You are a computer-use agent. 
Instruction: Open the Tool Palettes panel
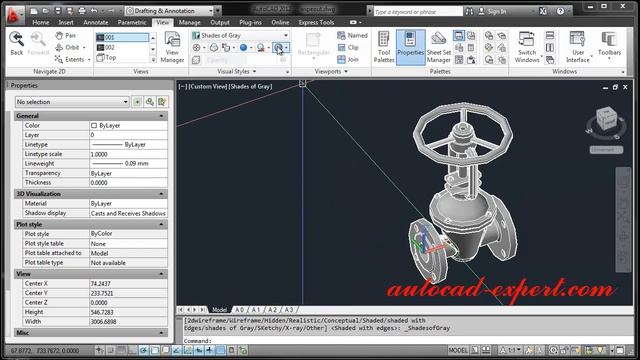(384, 47)
